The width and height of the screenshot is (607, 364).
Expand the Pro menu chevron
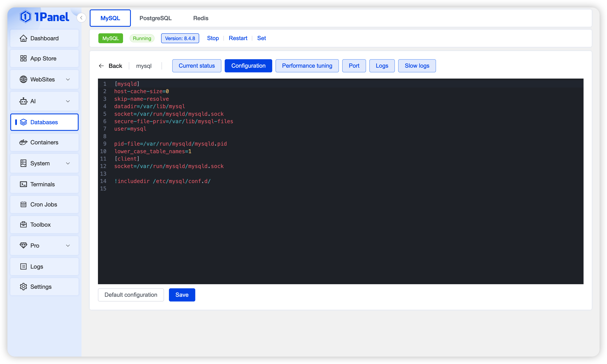coord(68,245)
